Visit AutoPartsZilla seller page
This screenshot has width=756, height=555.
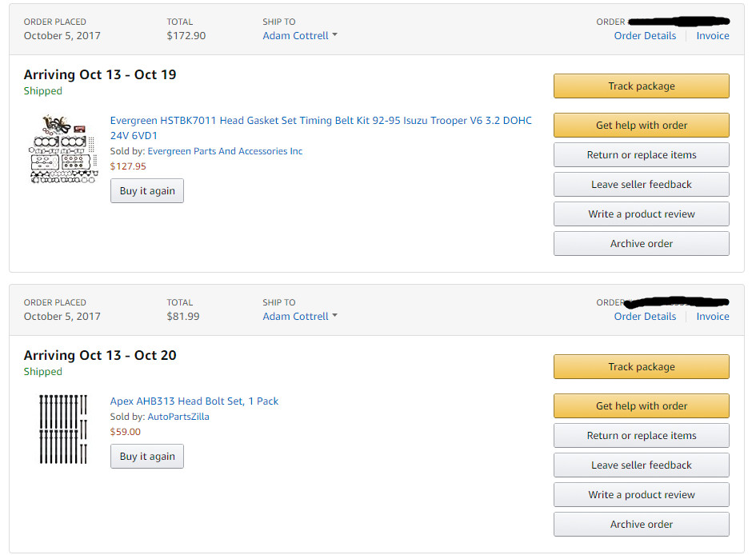178,417
